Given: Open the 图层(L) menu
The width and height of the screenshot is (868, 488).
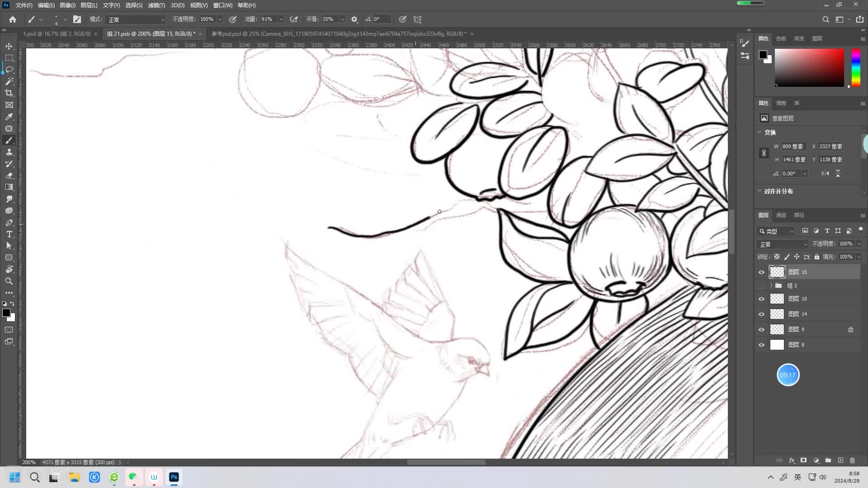Looking at the screenshot, I should (89, 5).
